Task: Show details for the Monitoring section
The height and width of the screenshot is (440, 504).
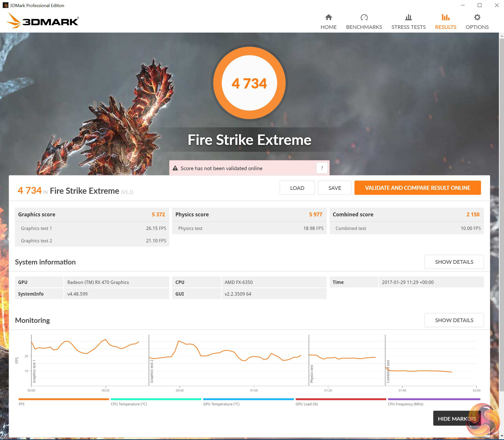Action: (x=454, y=320)
